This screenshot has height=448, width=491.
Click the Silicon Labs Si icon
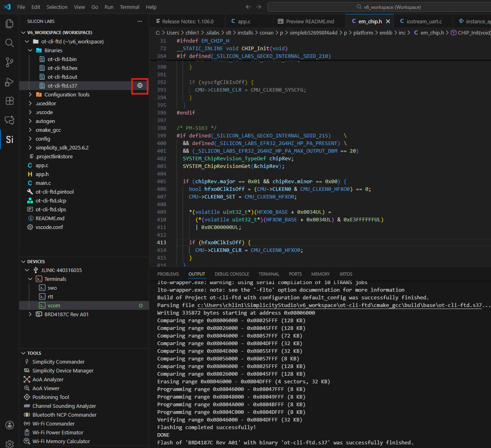point(9,139)
